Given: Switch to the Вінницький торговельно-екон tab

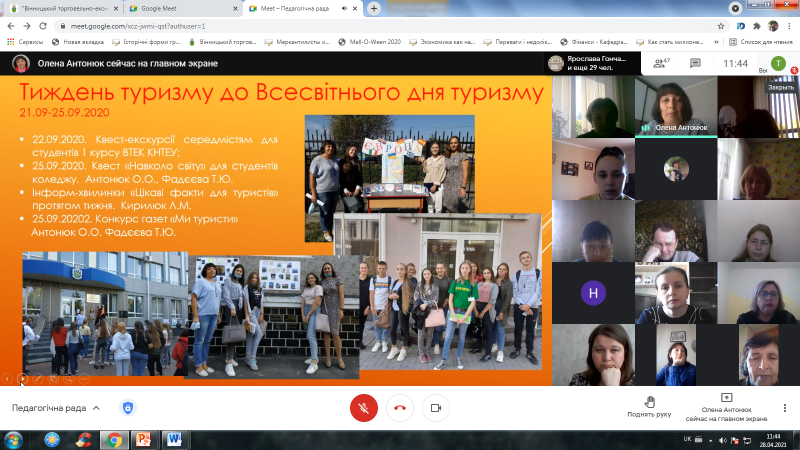Looking at the screenshot, I should pos(64,9).
